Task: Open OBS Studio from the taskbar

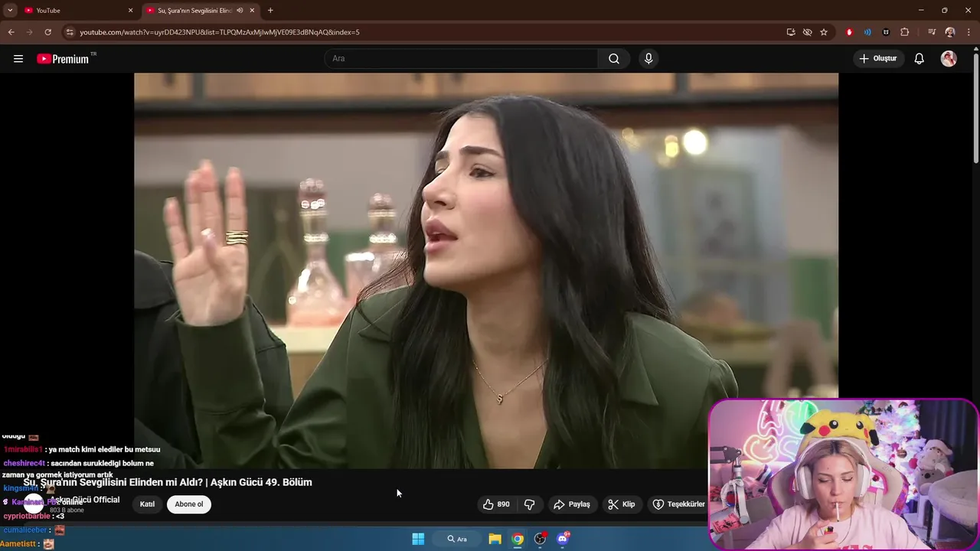Action: click(540, 539)
